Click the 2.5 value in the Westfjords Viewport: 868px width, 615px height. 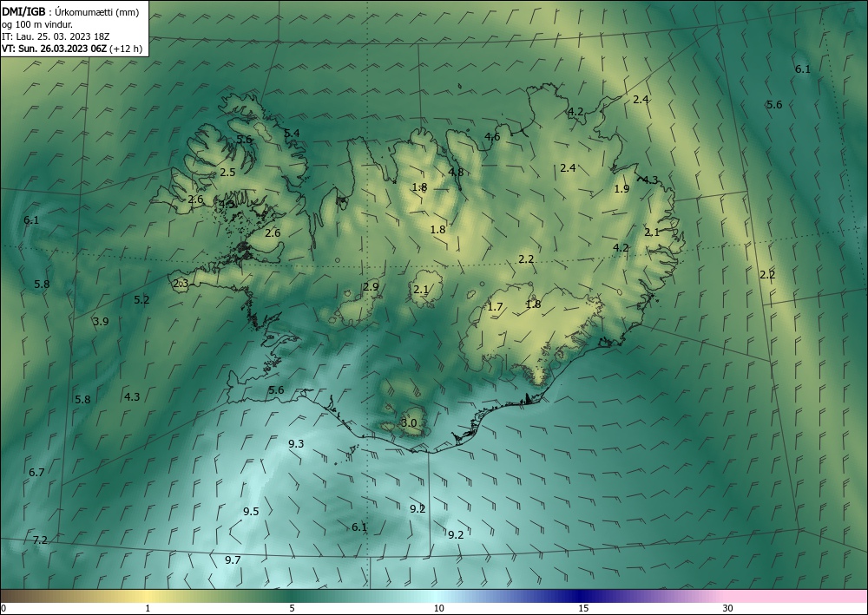click(x=227, y=173)
